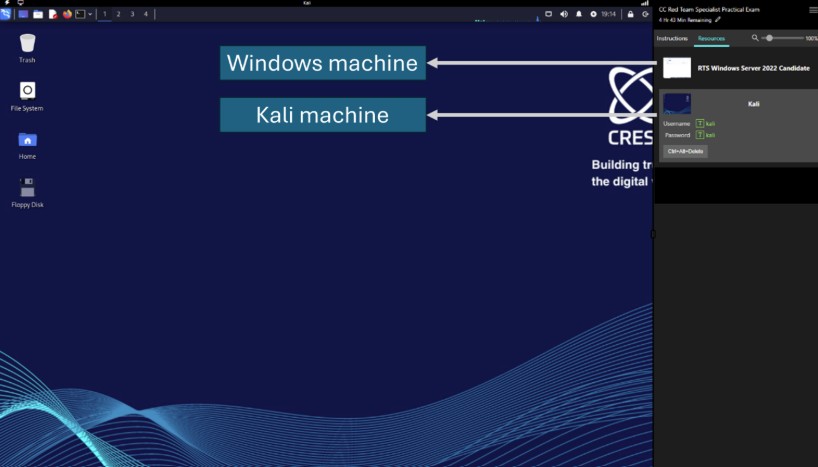Click the lock screen padlock icon

pyautogui.click(x=630, y=14)
